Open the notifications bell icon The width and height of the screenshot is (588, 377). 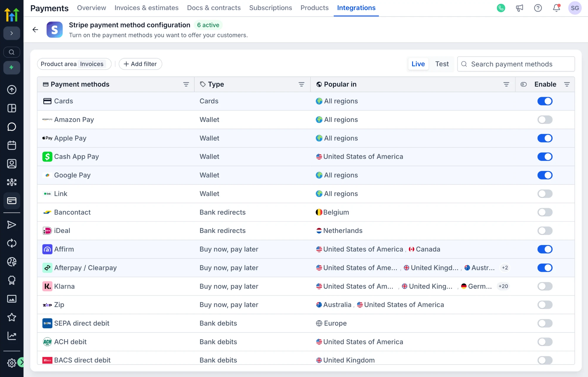[x=556, y=8]
